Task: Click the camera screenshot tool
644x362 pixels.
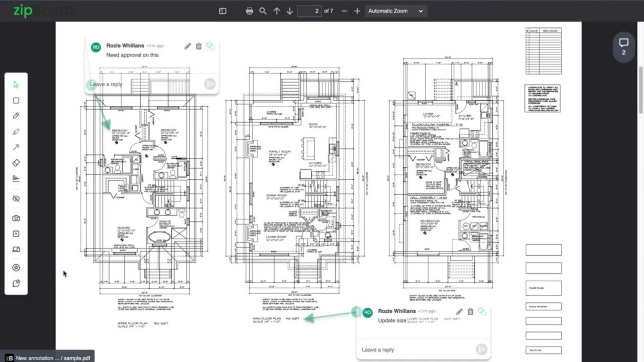Action: click(16, 218)
